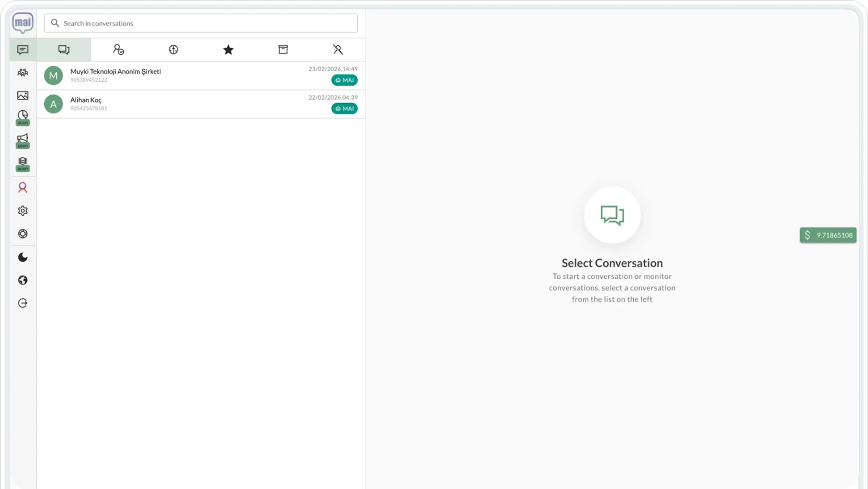This screenshot has height=489, width=868.
Task: Open the media gallery image icon
Action: click(x=22, y=96)
